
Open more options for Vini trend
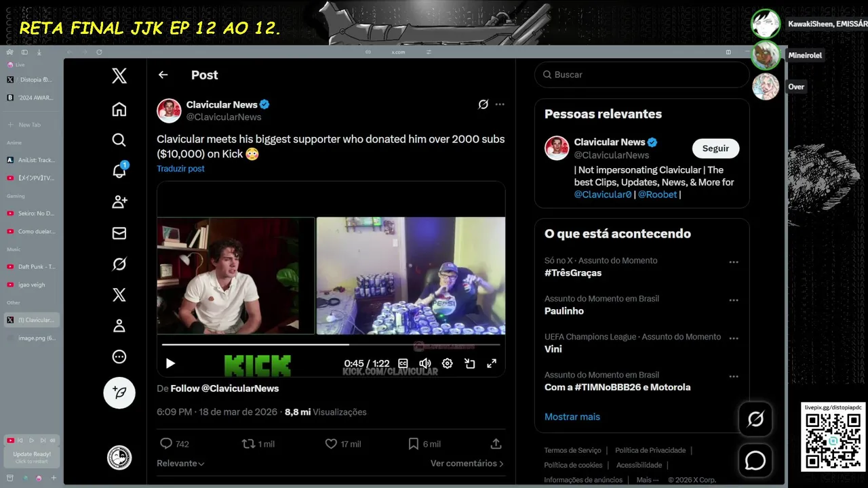[733, 338]
